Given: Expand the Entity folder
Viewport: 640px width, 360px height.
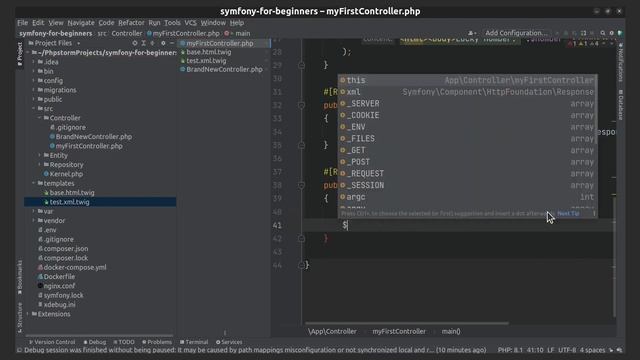Looking at the screenshot, I should pos(40,156).
